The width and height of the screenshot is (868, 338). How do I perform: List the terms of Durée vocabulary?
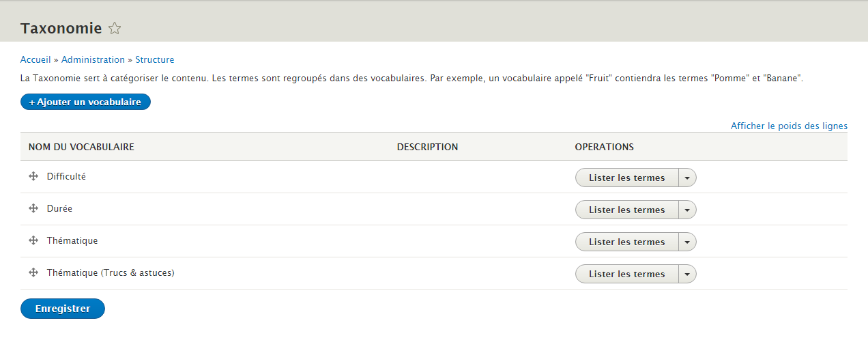point(626,210)
